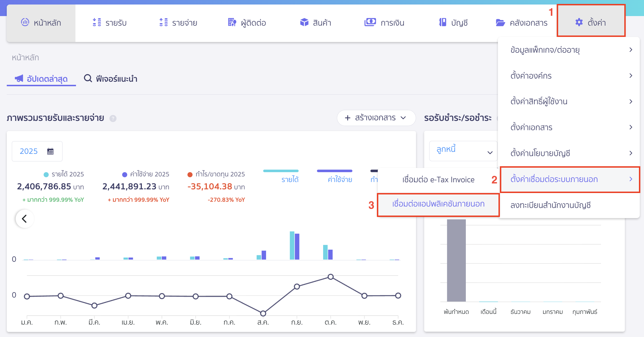Click the help question mark icon
Viewport: 644px width, 337px height.
pyautogui.click(x=113, y=118)
